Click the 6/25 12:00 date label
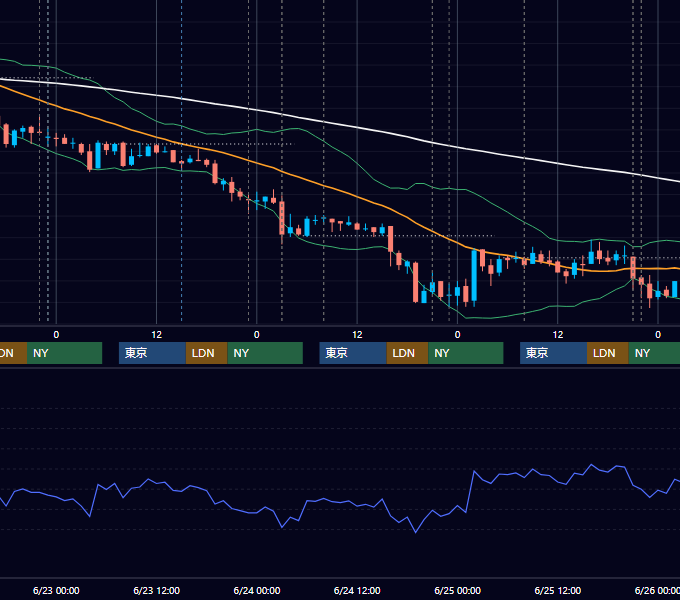This screenshot has height=600, width=680. [558, 590]
